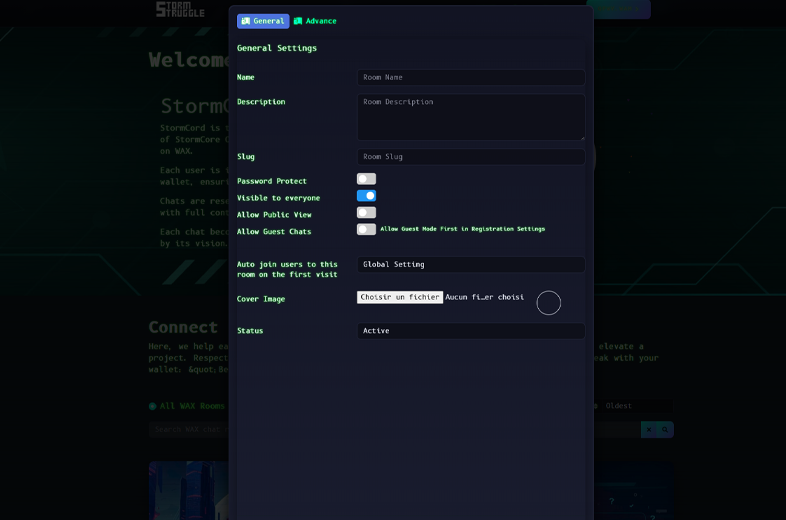Viewport: 786px width, 520px height.
Task: Toggle Allow Guest Chats on
Action: [x=366, y=230]
